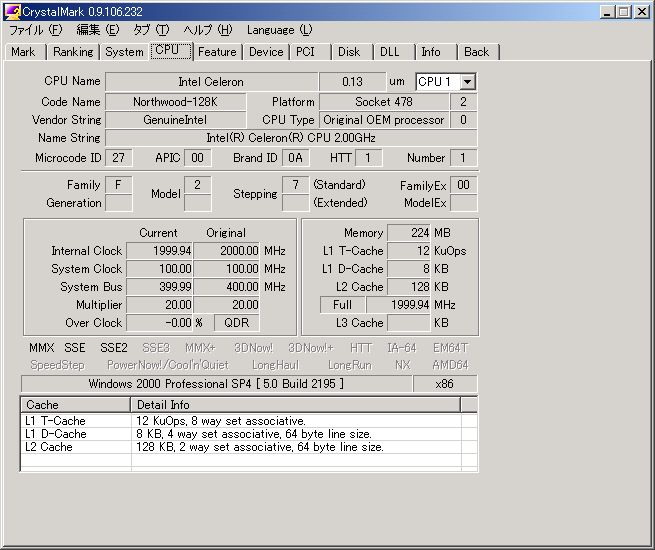Click the Family F field
Viewport: 655px width, 550px height.
point(119,185)
